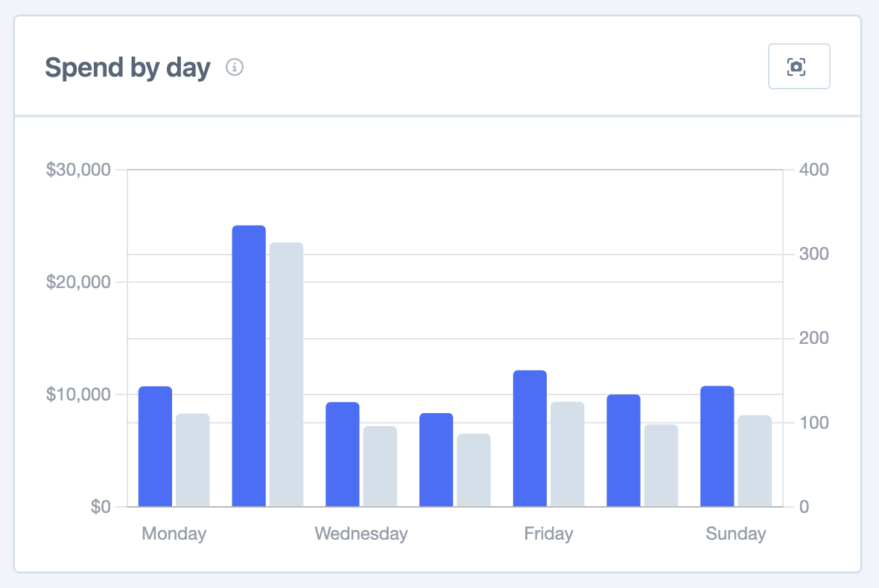Click the Sunday axis label
Screen dimensions: 879x588
pyautogui.click(x=736, y=534)
